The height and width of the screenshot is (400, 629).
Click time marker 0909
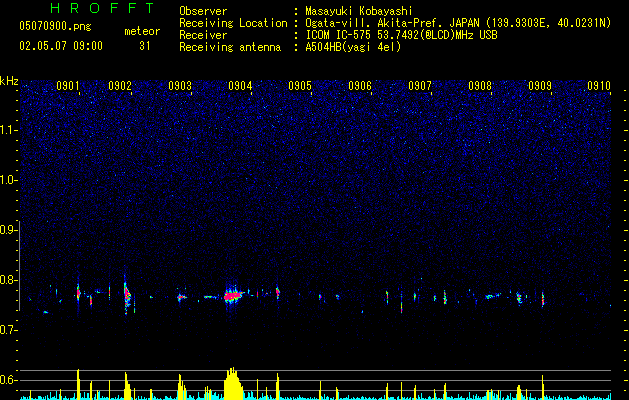point(540,86)
